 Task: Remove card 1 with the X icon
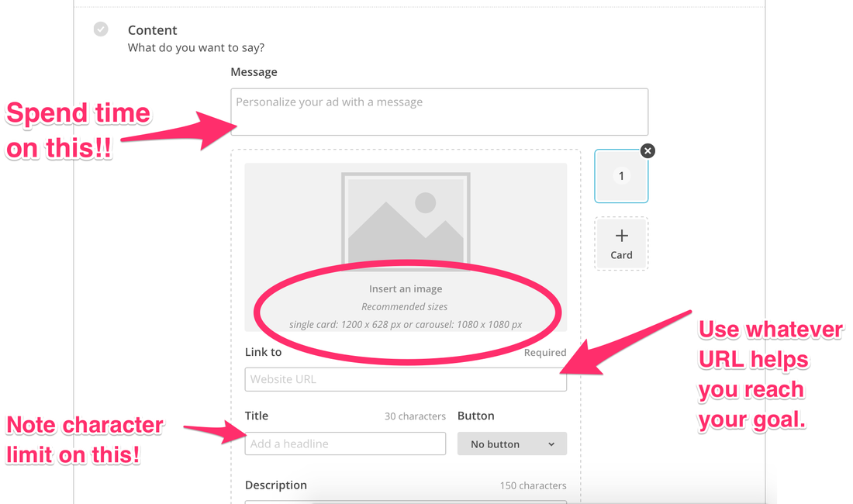click(x=648, y=151)
